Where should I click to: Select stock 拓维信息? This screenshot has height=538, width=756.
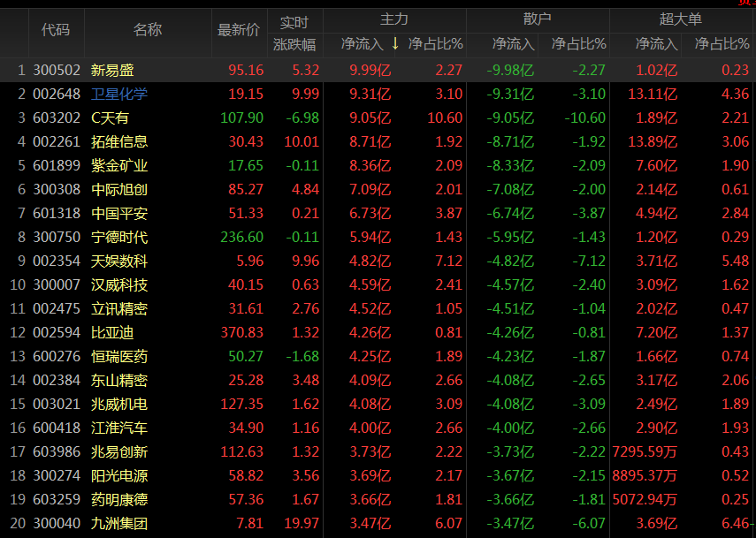(119, 141)
